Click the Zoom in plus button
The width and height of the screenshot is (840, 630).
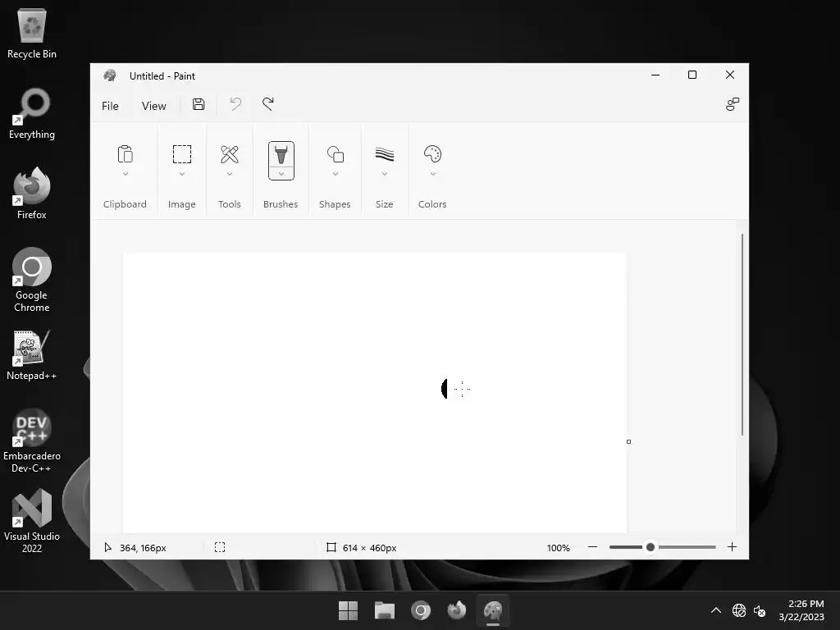[732, 547]
